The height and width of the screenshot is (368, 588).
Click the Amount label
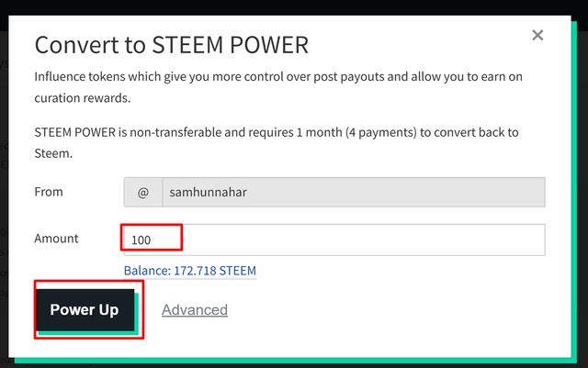tap(57, 239)
